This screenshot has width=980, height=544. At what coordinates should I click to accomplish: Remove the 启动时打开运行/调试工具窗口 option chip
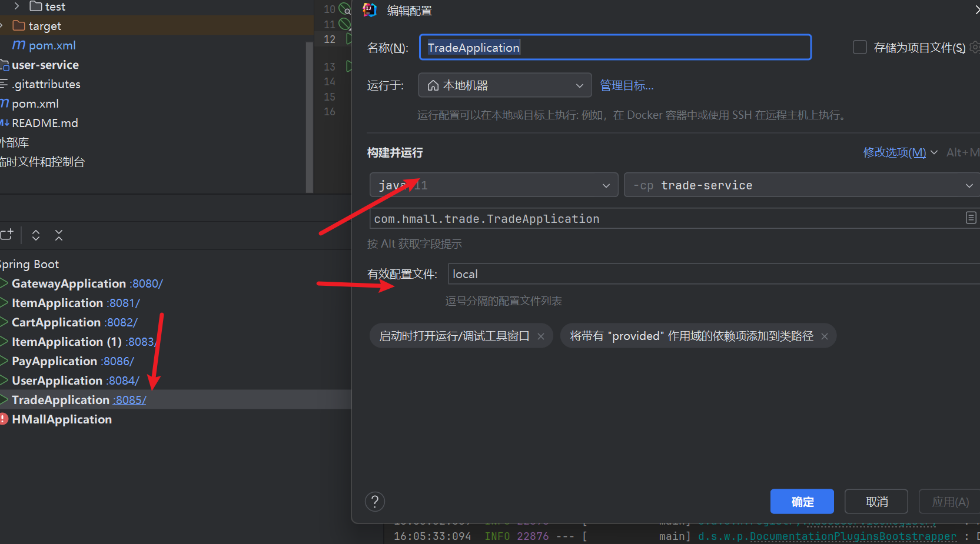coord(541,336)
